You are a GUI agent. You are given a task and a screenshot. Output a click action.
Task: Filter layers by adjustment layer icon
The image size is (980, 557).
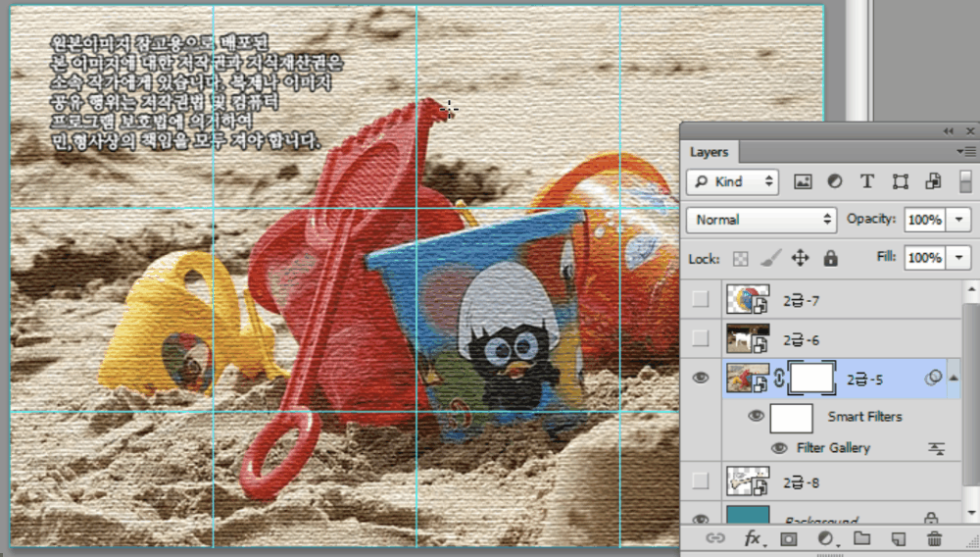coord(834,182)
